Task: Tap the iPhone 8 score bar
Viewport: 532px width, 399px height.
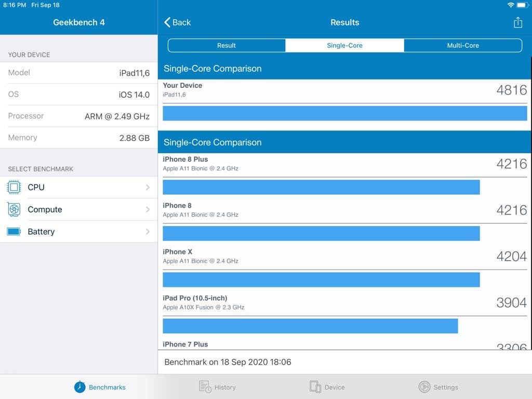Action: 321,233
